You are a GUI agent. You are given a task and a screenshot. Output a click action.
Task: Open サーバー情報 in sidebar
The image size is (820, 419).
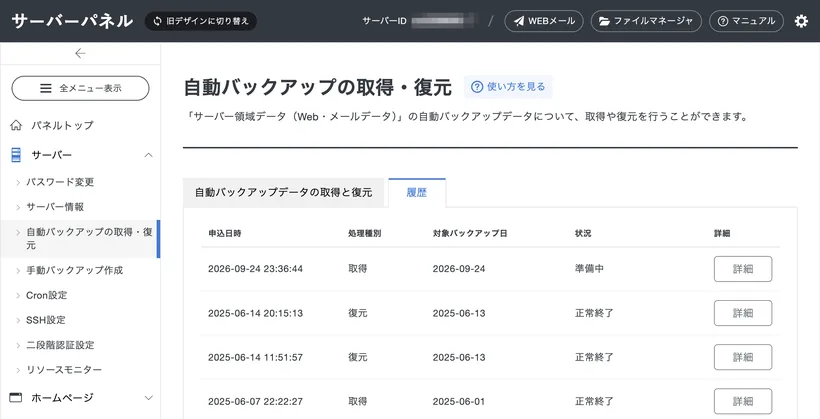tap(55, 207)
